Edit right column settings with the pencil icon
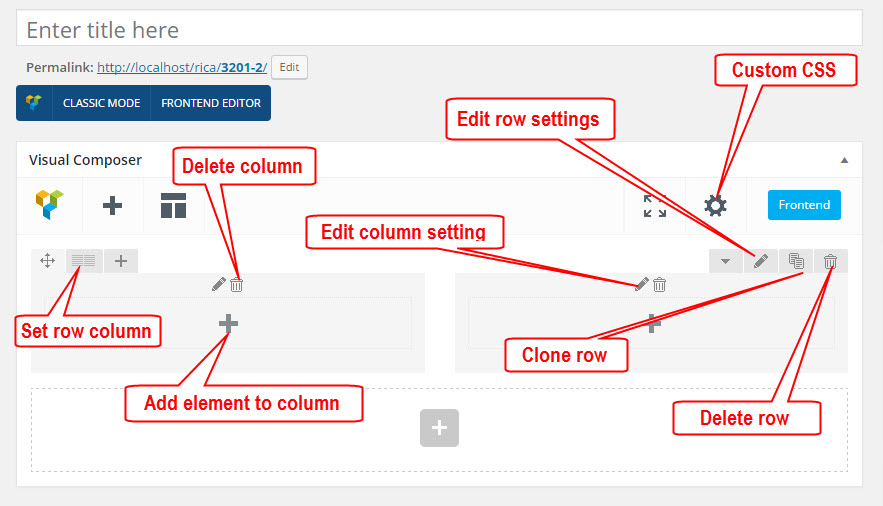 (x=641, y=284)
